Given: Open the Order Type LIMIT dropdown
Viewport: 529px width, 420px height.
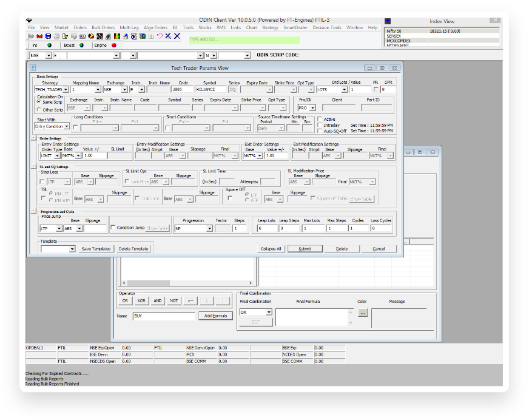Looking at the screenshot, I should [x=58, y=155].
